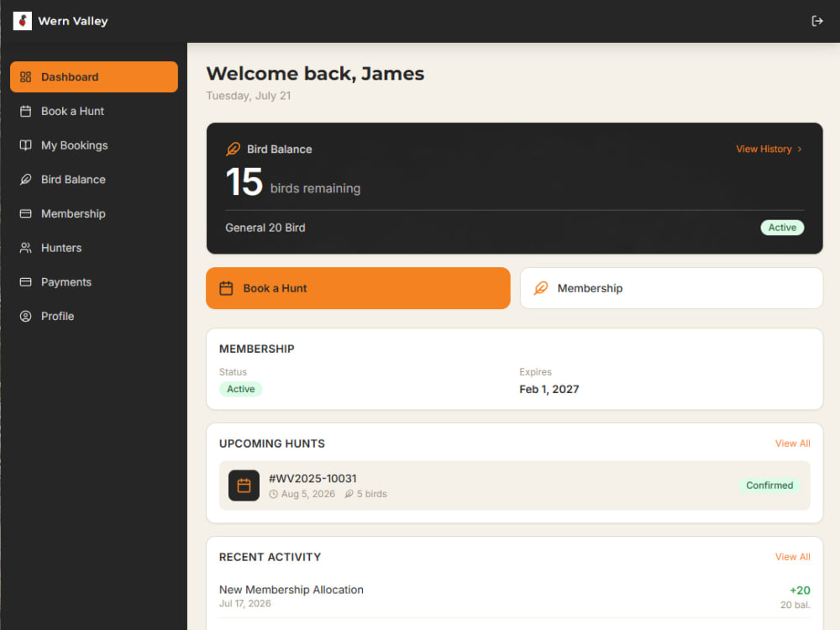Click the General 20 Bird plan text
840x630 pixels.
[x=265, y=228]
